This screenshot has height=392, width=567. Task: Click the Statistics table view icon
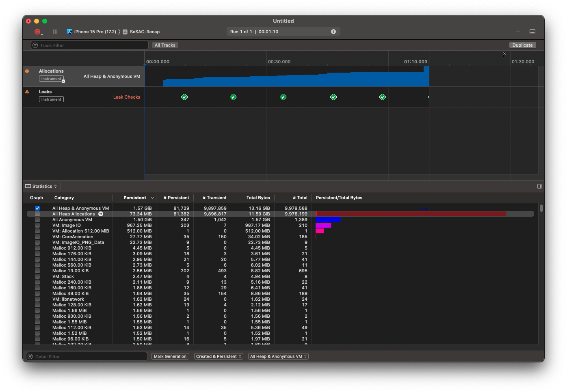(x=28, y=186)
